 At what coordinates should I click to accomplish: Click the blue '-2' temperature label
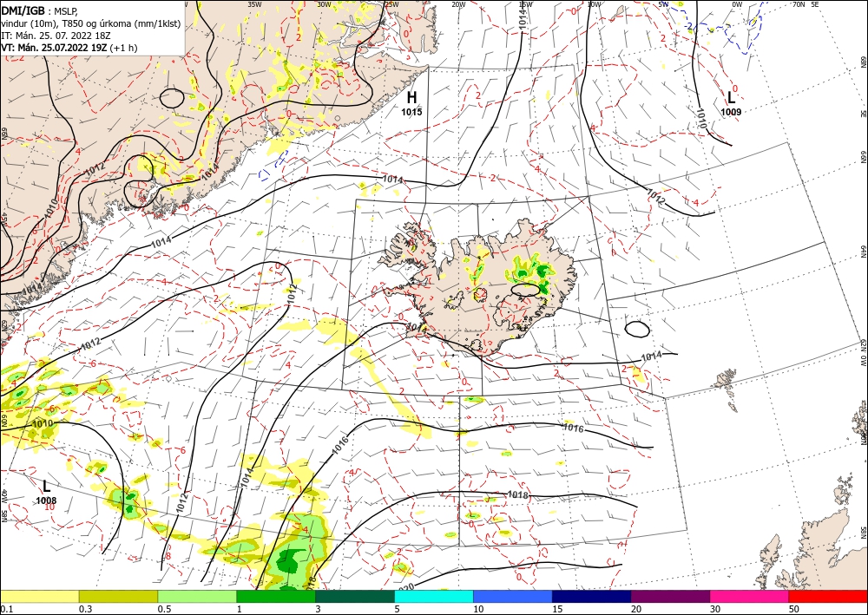[688, 25]
